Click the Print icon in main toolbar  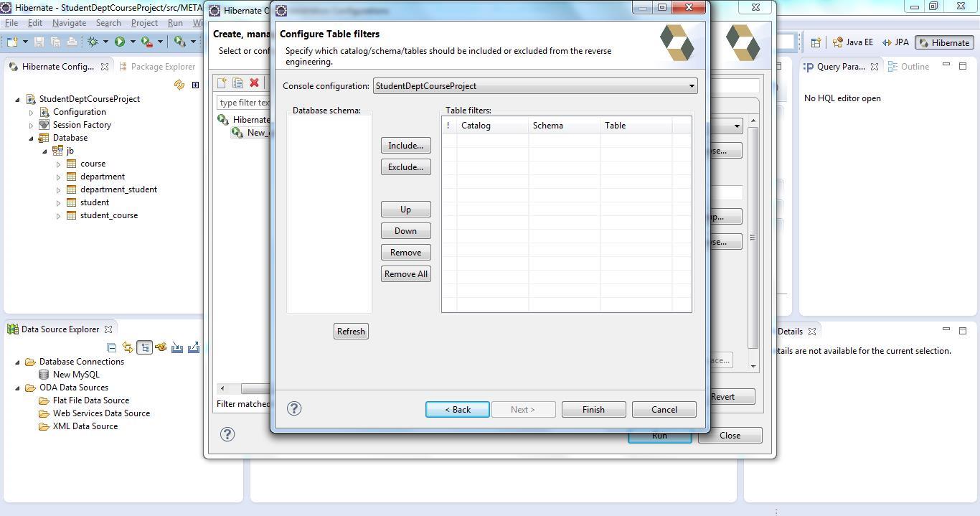coord(72,42)
